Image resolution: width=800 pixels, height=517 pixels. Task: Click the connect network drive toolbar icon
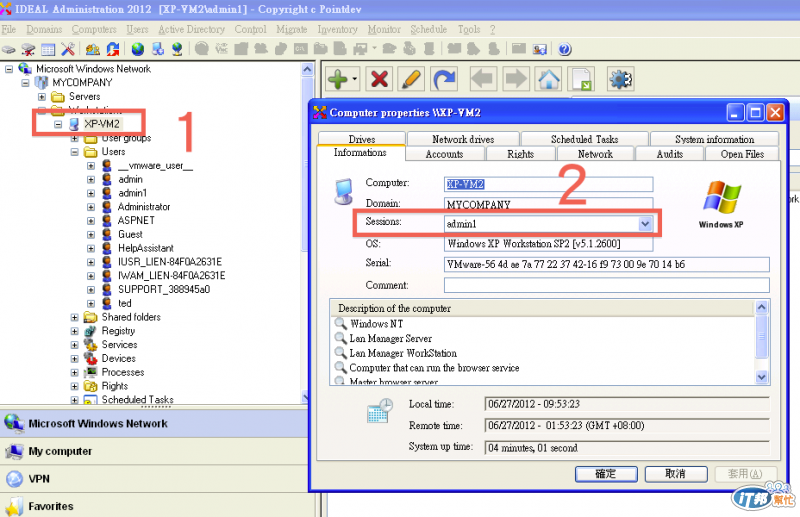[9, 50]
